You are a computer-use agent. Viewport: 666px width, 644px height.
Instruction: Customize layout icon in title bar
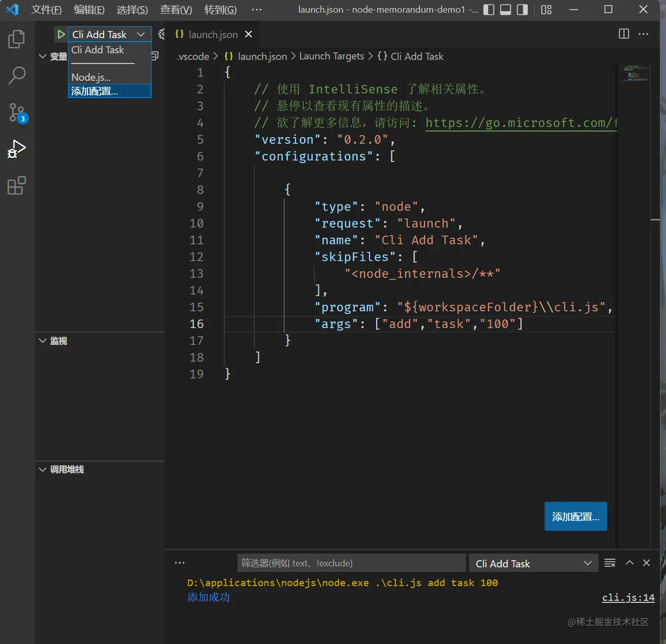tap(546, 10)
